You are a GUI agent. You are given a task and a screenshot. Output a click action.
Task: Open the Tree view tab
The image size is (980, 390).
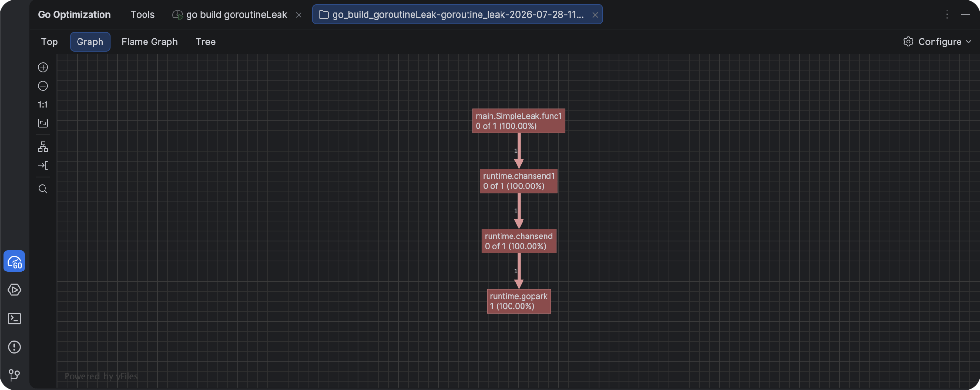(x=206, y=42)
